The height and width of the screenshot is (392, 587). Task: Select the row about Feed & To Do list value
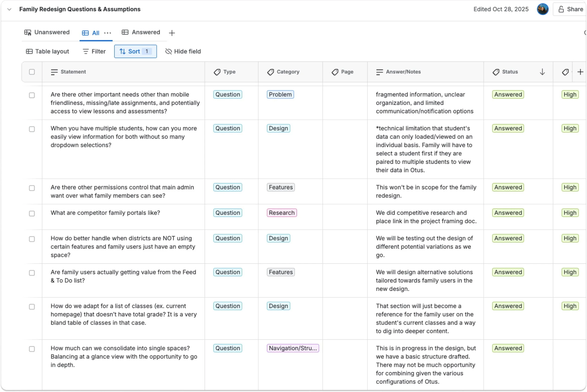click(x=32, y=273)
